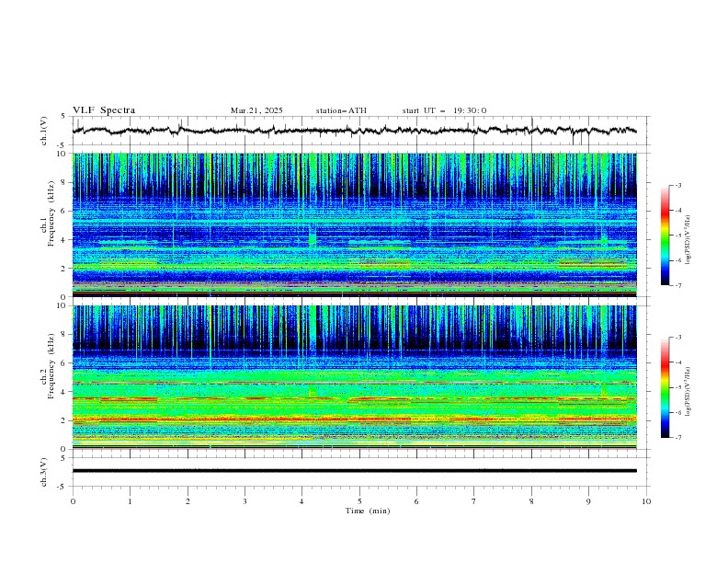728x563 pixels.
Task: Click the ch.1 color bar log(PSD) label
Action: pyautogui.click(x=688, y=240)
